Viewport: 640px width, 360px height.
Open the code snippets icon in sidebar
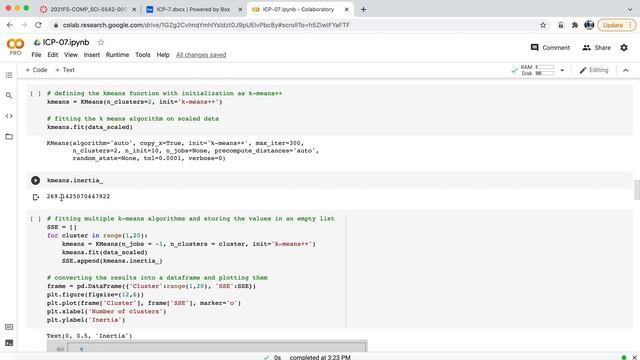pyautogui.click(x=9, y=116)
